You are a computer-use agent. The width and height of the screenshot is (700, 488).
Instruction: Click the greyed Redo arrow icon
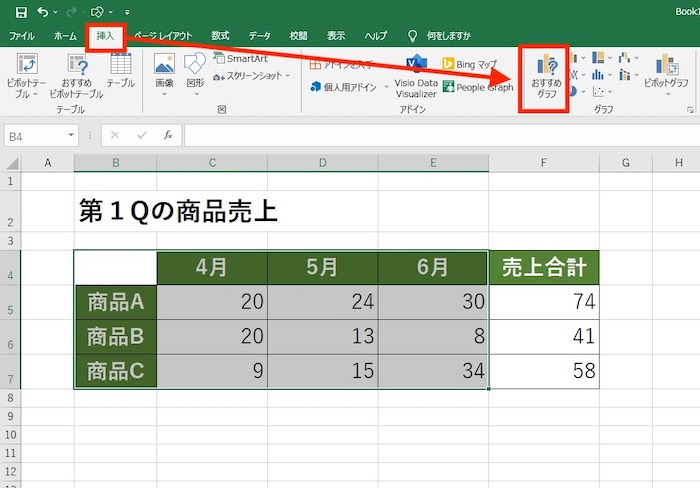coord(71,12)
